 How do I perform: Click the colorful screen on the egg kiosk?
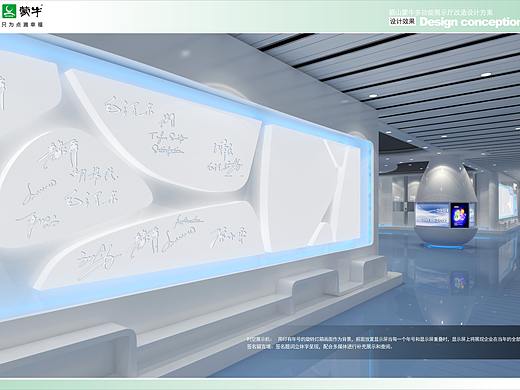(460, 215)
